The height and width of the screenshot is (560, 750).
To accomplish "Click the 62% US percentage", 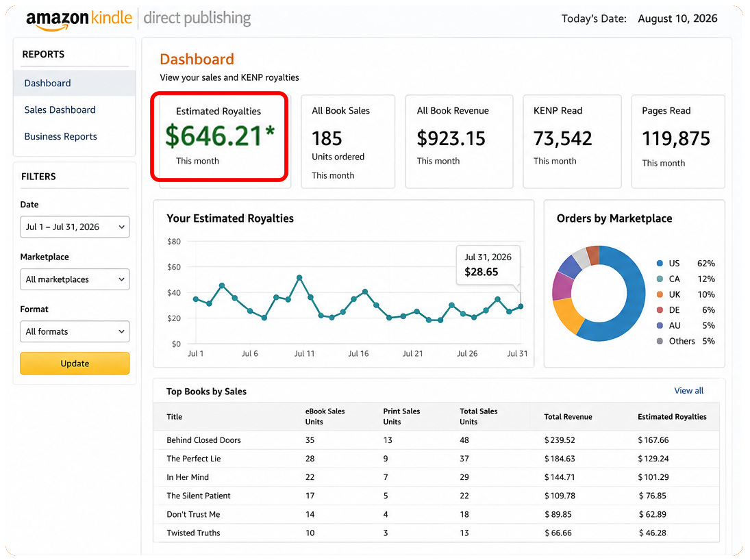I will tap(706, 264).
